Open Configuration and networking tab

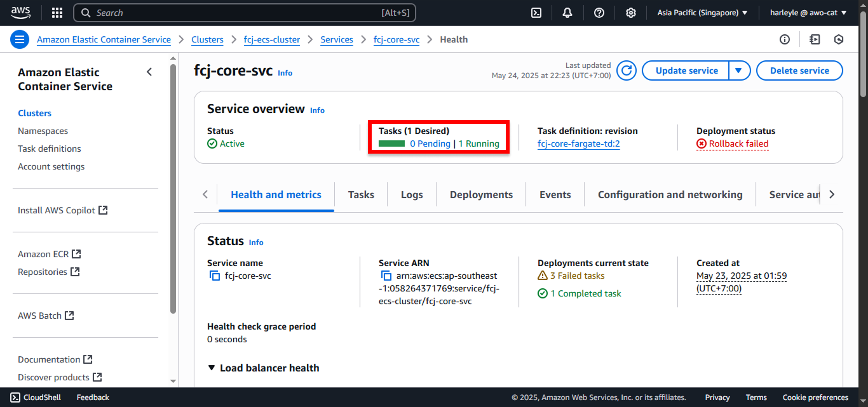coord(670,195)
